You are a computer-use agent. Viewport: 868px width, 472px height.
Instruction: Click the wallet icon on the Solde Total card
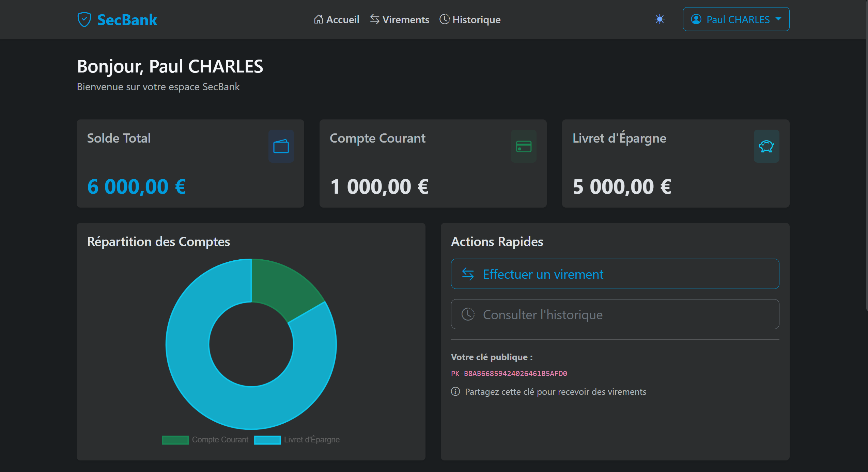281,146
